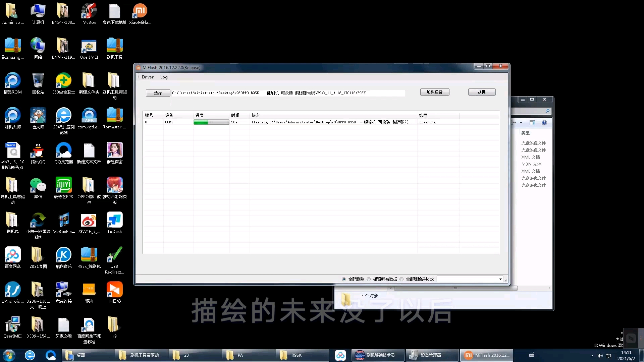
Task: Click the 类型 column header in Explorer
Action: (526, 133)
